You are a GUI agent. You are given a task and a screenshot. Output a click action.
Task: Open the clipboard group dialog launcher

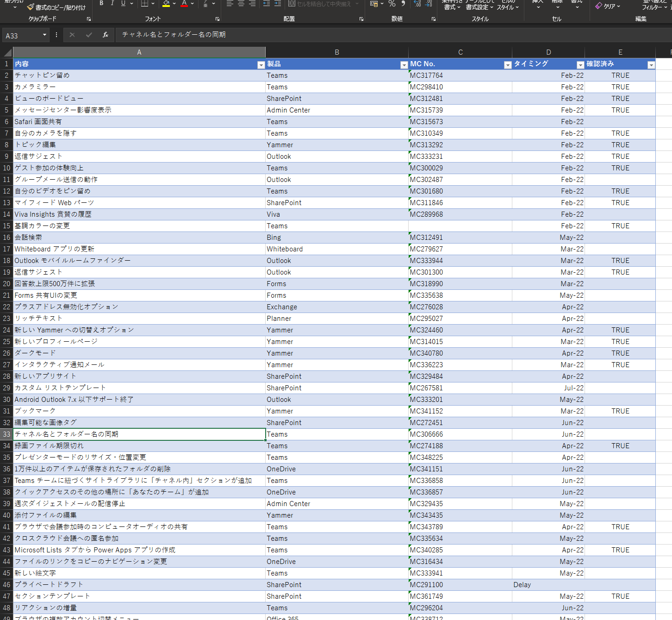(89, 19)
